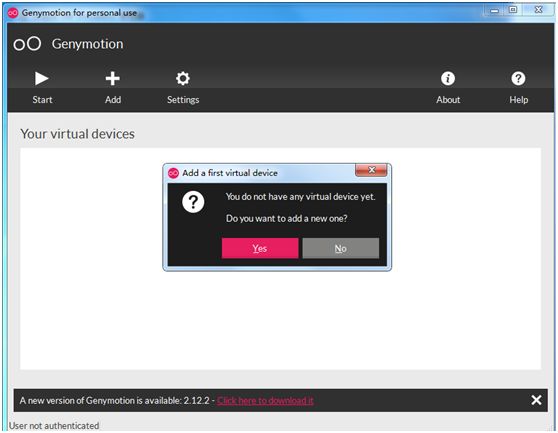Click the 'User not authenticated' status text
558x433 pixels.
(54, 426)
